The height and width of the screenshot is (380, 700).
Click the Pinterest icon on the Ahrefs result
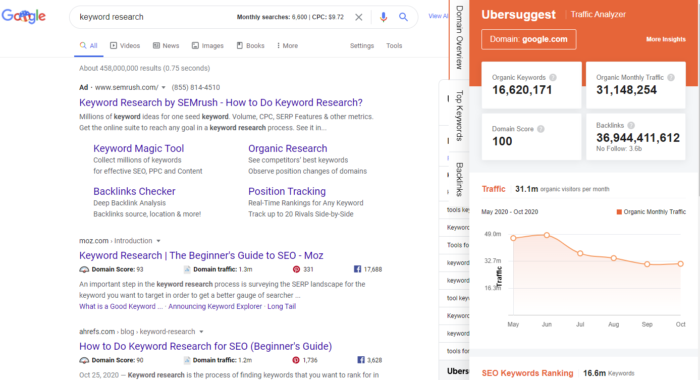pos(296,360)
